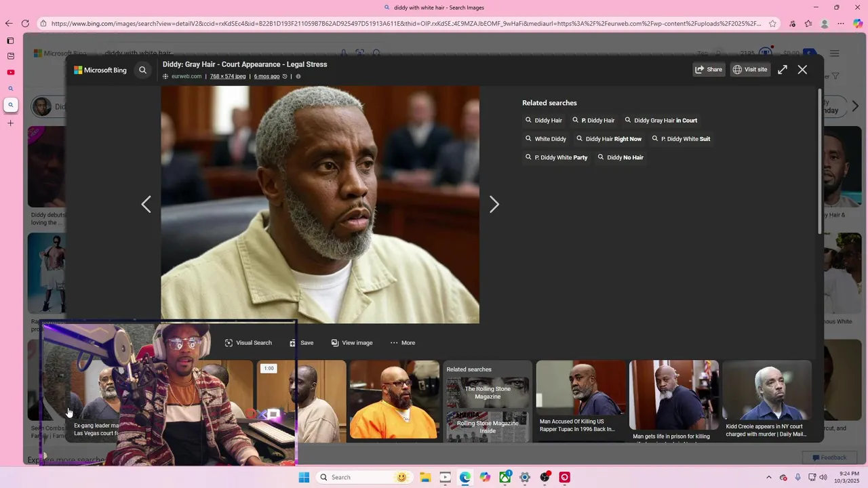Viewport: 868px width, 488px height.
Task: Save the image to collection
Action: 301,343
